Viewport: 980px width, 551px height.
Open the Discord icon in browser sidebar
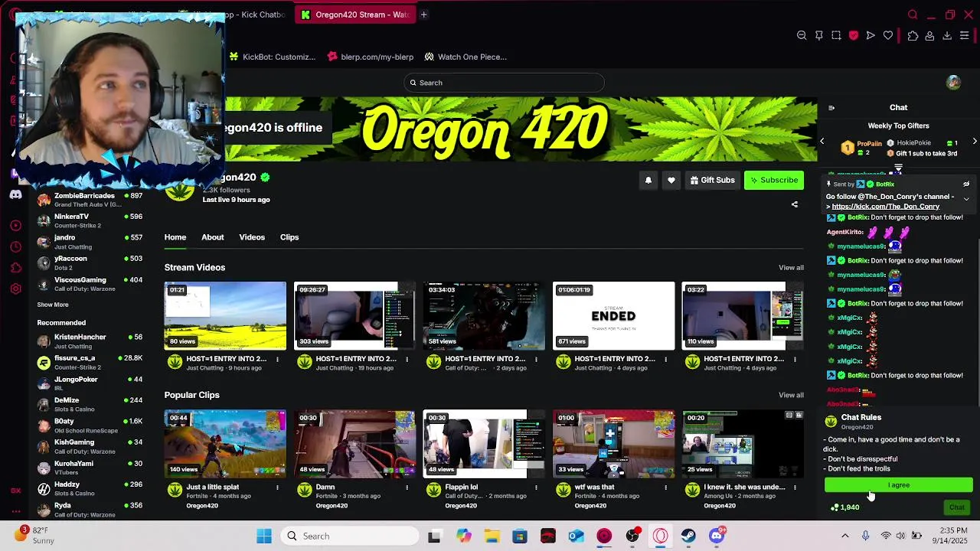pos(16,194)
